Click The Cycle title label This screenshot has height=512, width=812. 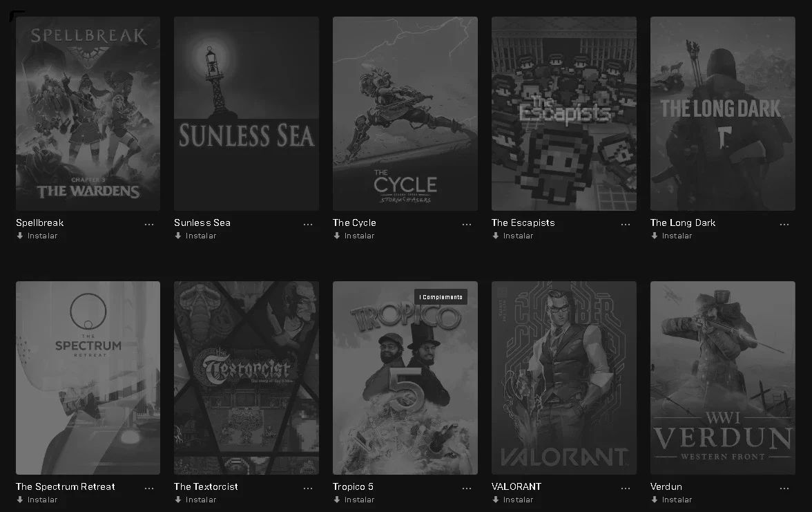coord(354,222)
